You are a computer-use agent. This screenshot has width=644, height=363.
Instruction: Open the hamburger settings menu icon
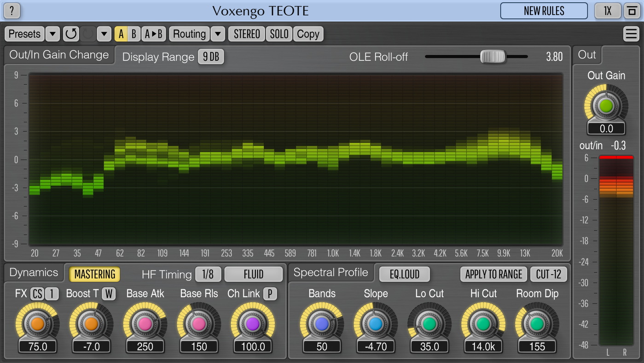pyautogui.click(x=631, y=34)
